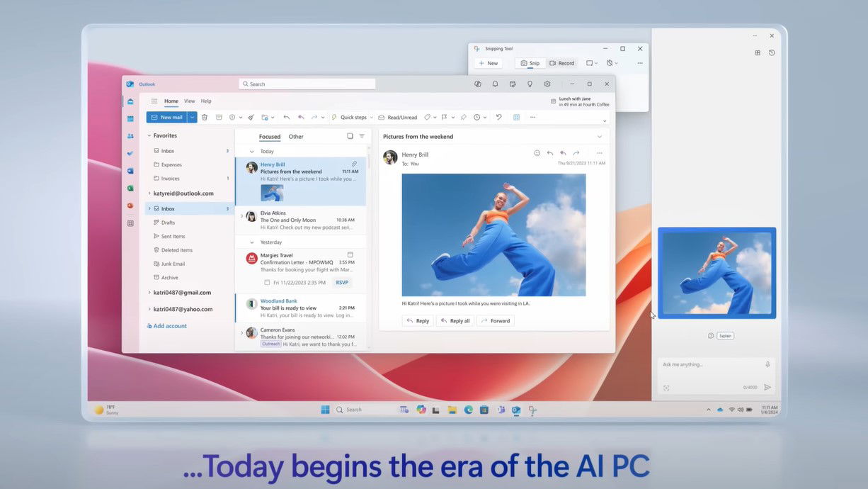The image size is (868, 489).
Task: Collapse the Today group in the message list
Action: point(251,151)
